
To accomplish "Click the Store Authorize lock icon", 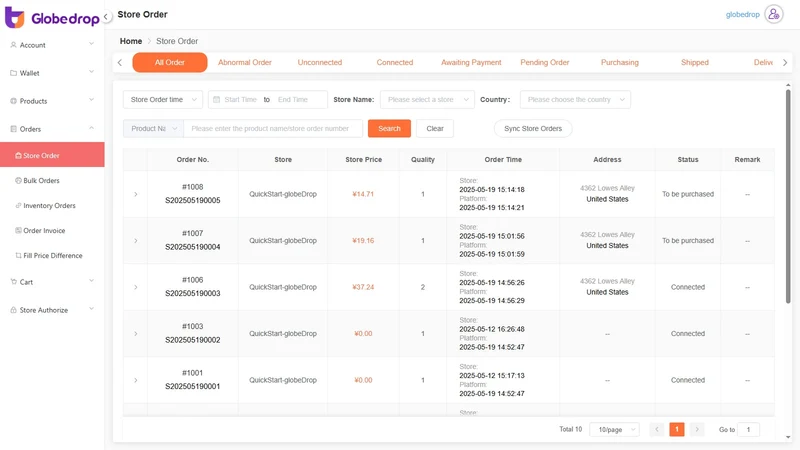I will [x=13, y=310].
